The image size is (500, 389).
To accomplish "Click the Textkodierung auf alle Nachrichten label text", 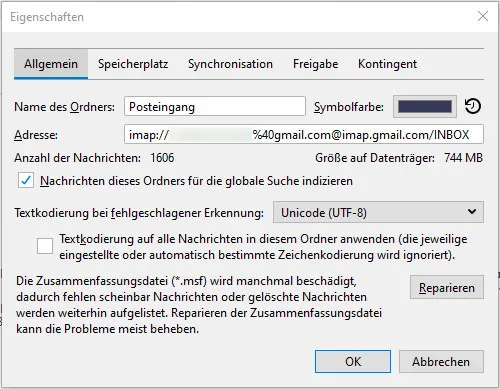I will (263, 247).
